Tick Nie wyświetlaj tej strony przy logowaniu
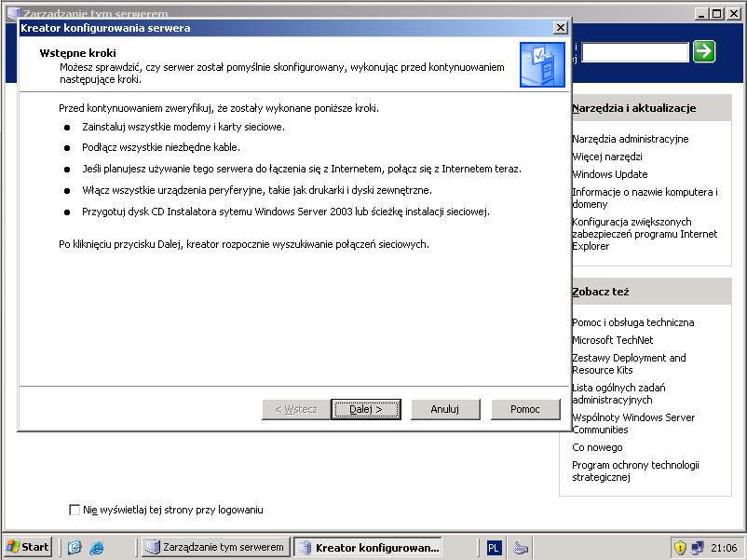 [x=75, y=510]
